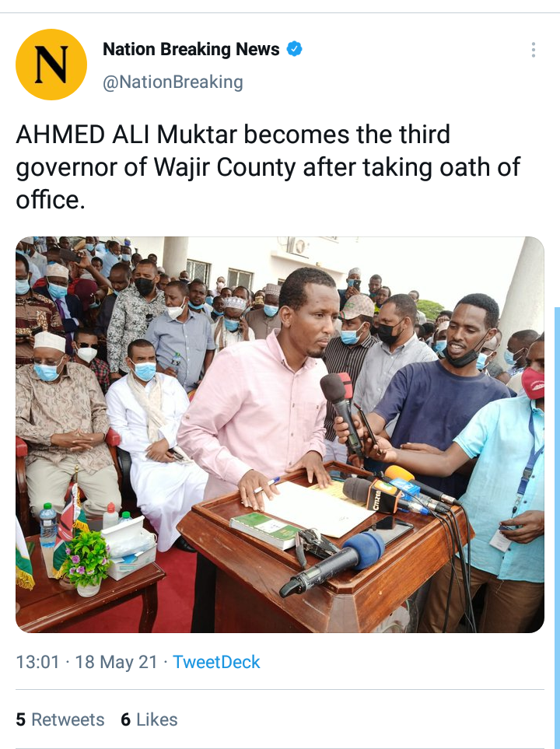Image resolution: width=560 pixels, height=749 pixels.
Task: Click the yellow N profile avatar
Action: tap(51, 65)
